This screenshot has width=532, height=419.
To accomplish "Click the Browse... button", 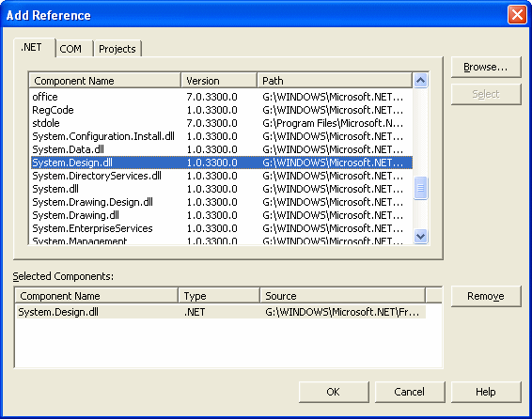I will pos(486,67).
